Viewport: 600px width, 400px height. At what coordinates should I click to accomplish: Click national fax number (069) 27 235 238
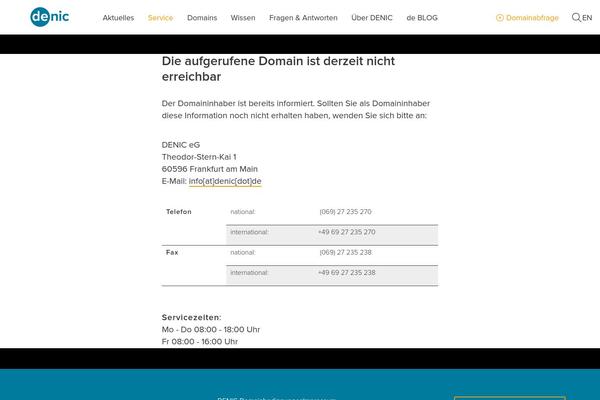[346, 252]
